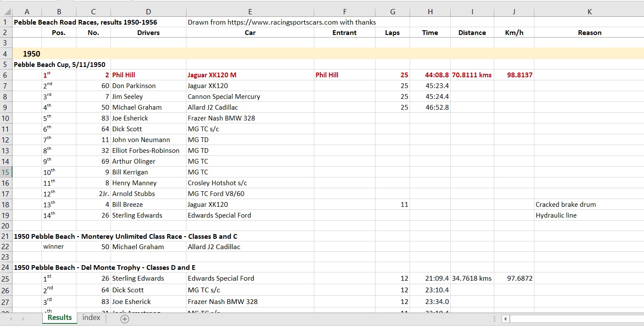
Task: Click the 'Reason' header cell
Action: click(589, 32)
